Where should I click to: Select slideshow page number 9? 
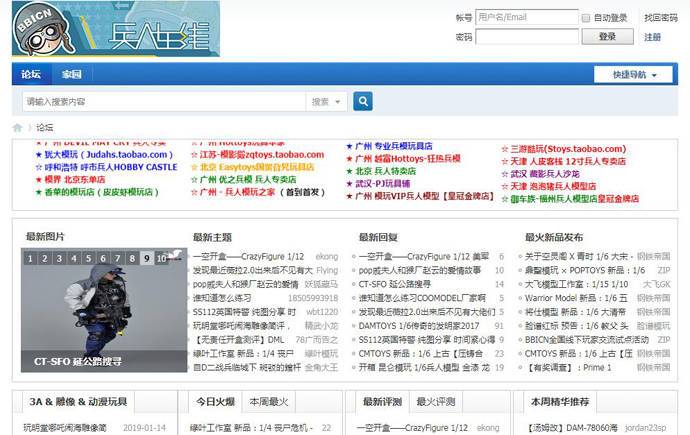click(x=147, y=258)
